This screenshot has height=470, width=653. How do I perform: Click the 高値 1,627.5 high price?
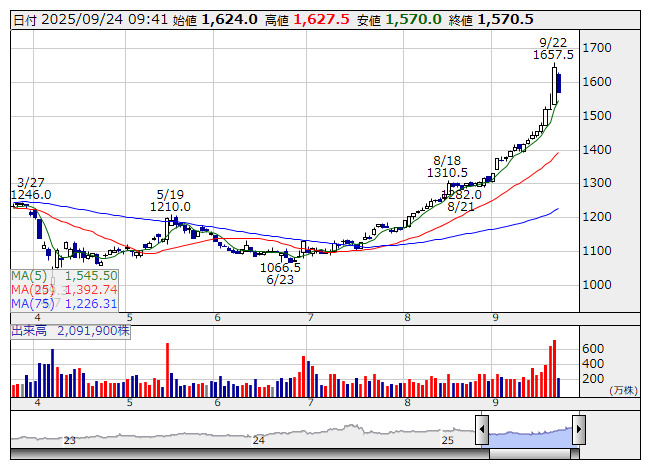click(x=307, y=20)
